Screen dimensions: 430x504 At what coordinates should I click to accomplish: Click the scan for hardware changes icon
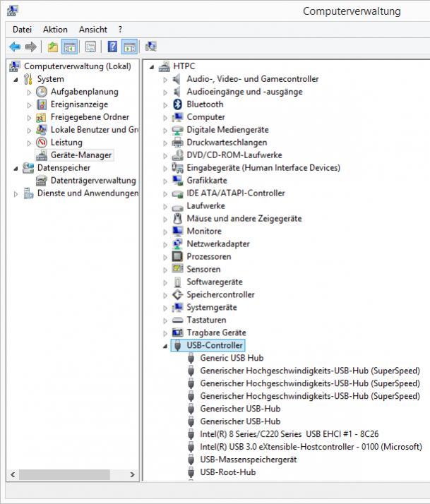[x=150, y=47]
